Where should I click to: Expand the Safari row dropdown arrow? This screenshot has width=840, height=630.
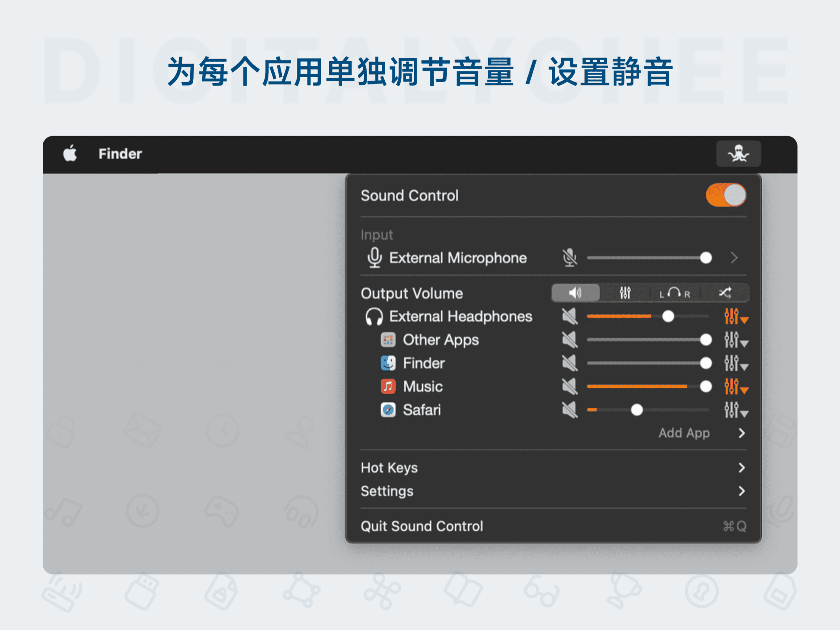pos(745,413)
